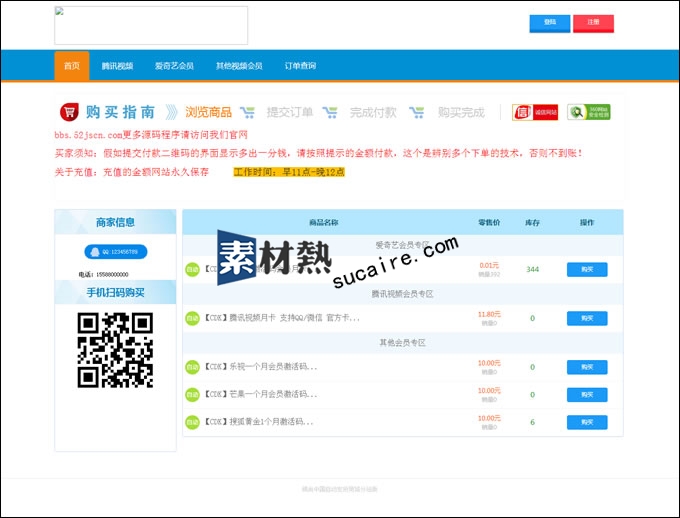Click the 买家须知 buyer notice line
Image resolution: width=680 pixels, height=518 pixels.
click(x=318, y=153)
